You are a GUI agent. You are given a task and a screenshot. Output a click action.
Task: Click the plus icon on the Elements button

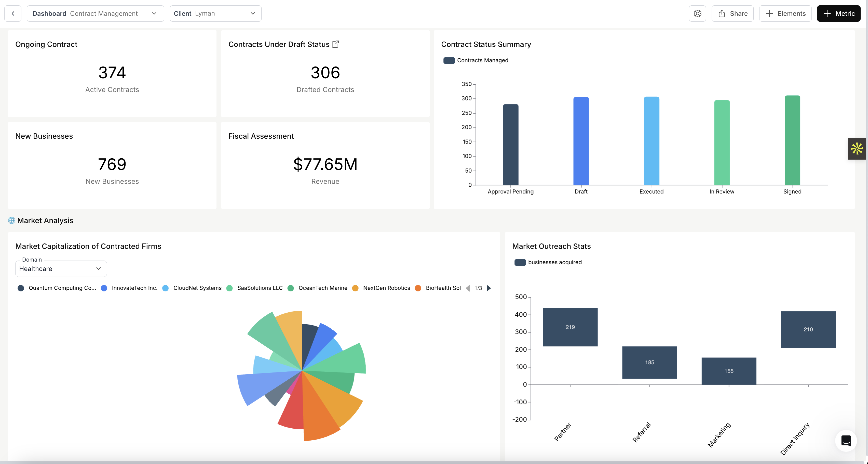[769, 14]
